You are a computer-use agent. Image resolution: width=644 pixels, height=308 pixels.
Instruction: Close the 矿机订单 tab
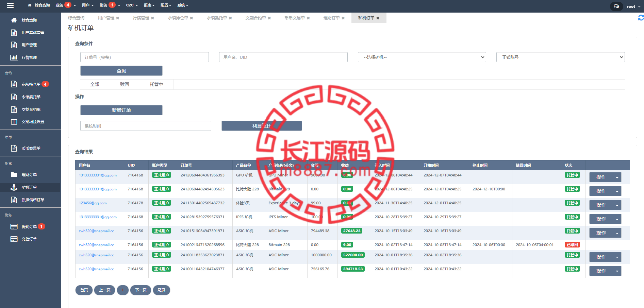378,18
